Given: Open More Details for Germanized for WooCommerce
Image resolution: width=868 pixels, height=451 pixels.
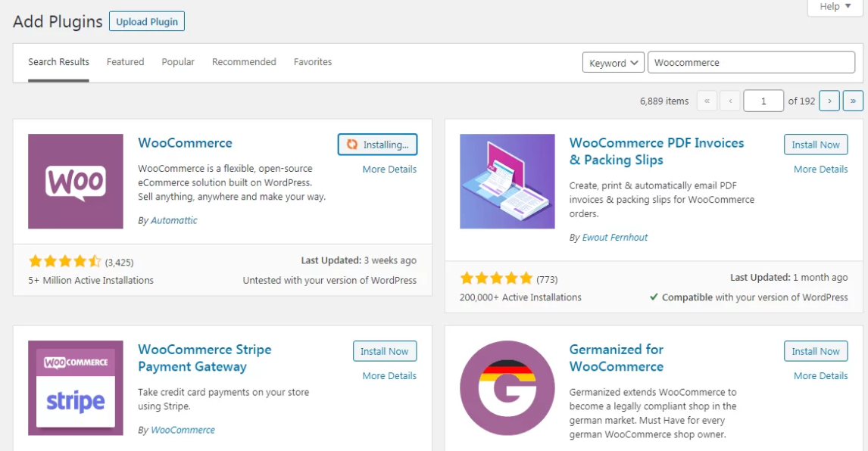Looking at the screenshot, I should (820, 376).
